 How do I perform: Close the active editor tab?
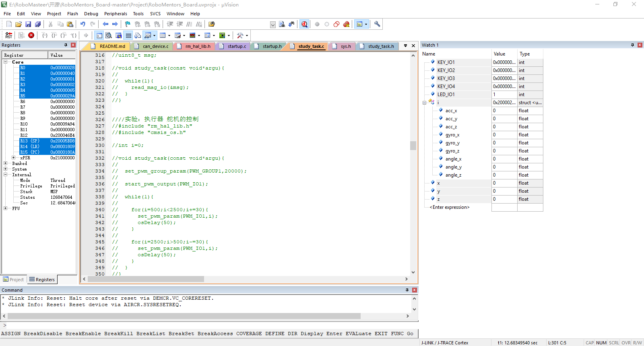pyautogui.click(x=413, y=45)
